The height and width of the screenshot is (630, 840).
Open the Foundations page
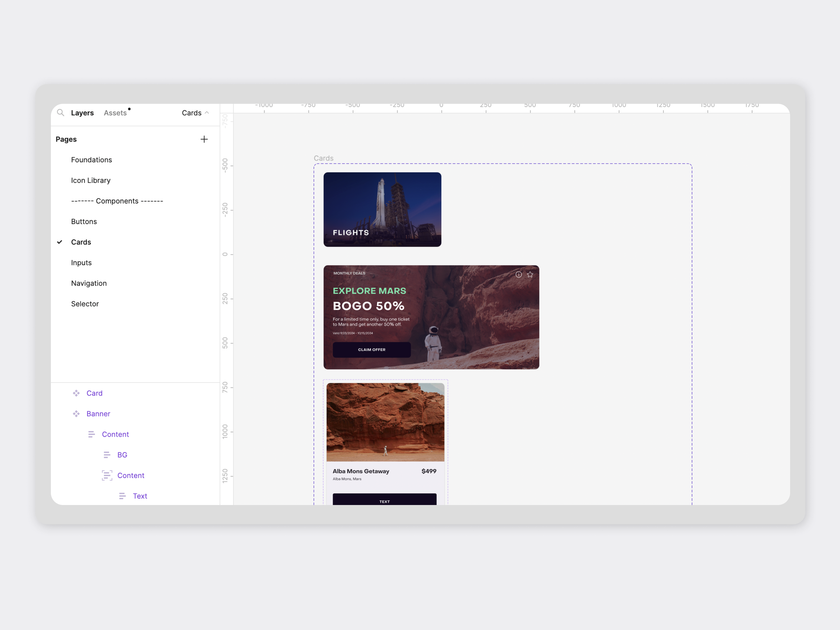pyautogui.click(x=91, y=160)
